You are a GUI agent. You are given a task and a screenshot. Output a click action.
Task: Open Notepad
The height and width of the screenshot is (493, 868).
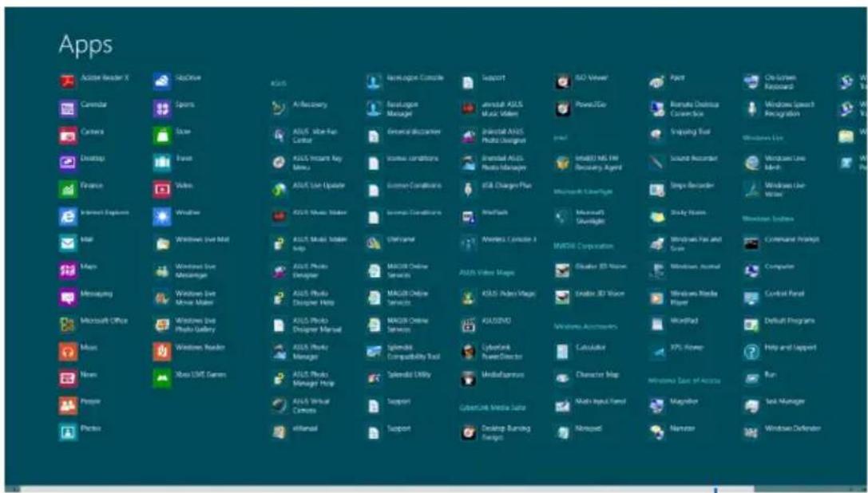[x=578, y=432]
